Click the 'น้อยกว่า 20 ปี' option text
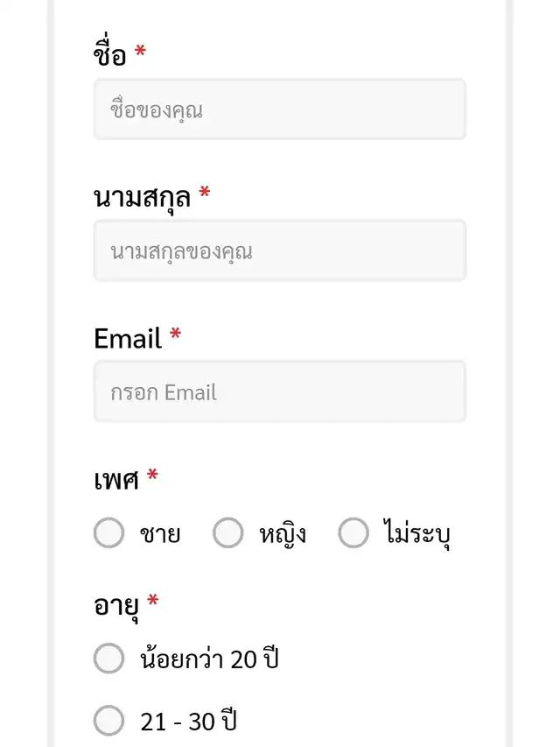 click(209, 659)
